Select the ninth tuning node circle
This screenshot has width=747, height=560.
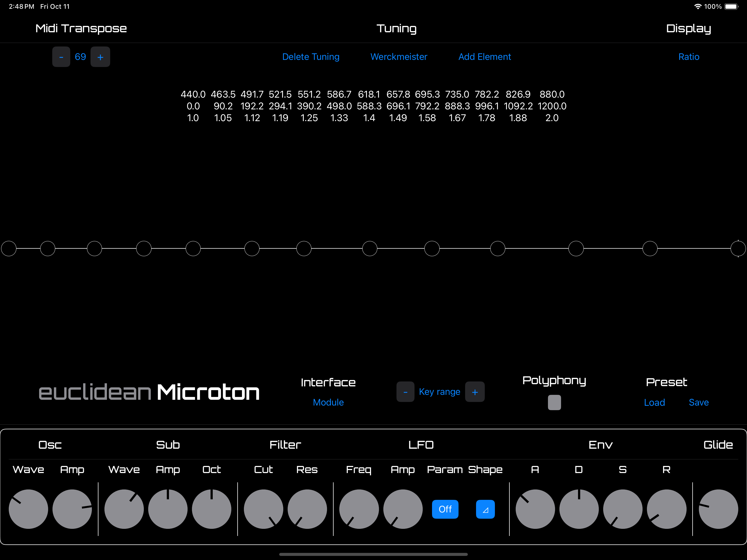(432, 249)
